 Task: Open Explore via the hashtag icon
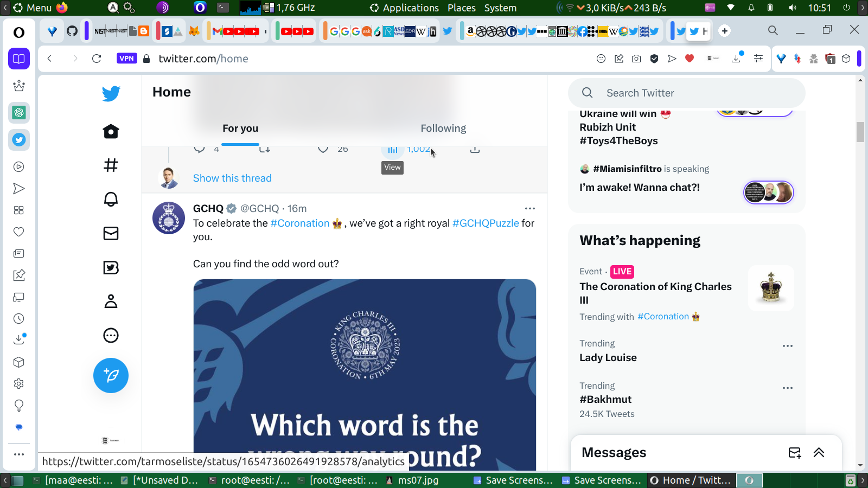coord(111,165)
